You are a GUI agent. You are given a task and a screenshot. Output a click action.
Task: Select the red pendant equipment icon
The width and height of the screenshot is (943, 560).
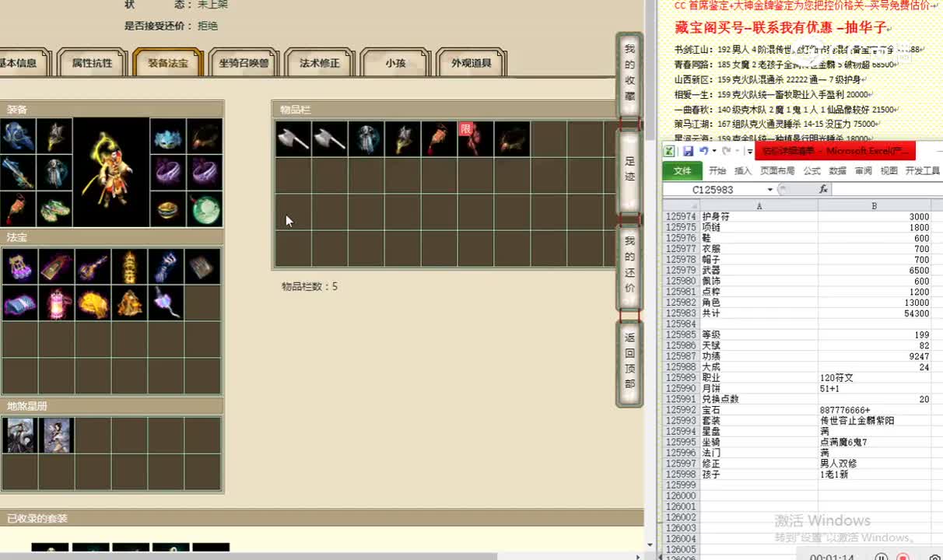click(18, 208)
